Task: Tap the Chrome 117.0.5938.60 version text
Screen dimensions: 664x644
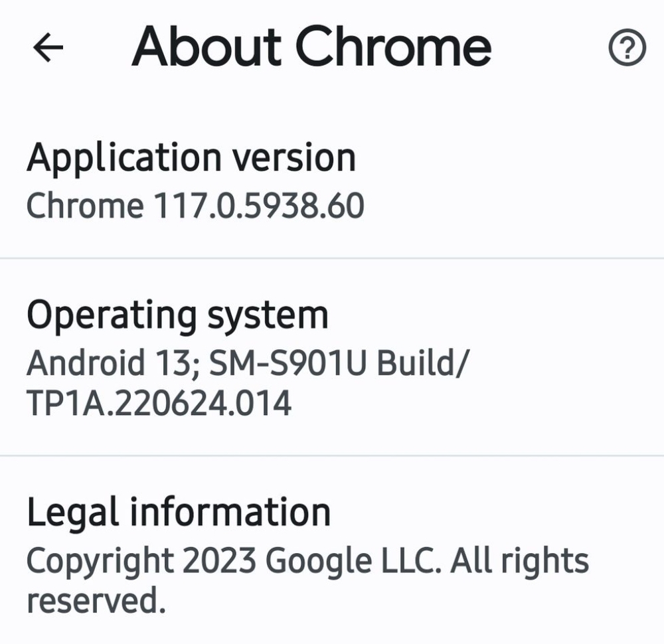Action: [x=195, y=206]
